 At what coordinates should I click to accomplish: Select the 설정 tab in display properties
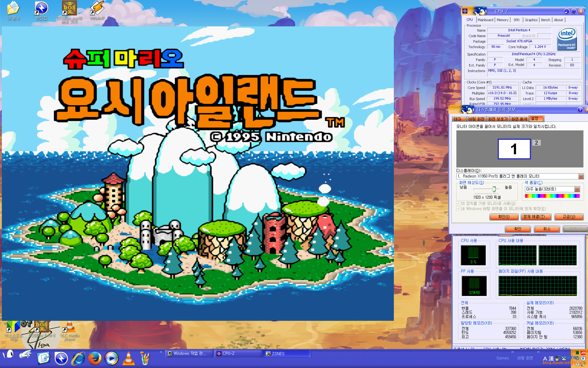click(536, 119)
